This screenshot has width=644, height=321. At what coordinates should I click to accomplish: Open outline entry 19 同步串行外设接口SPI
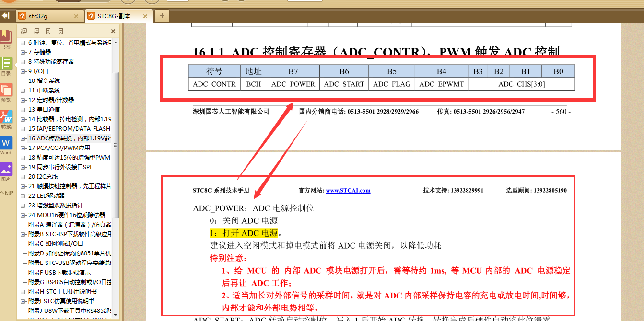(60, 167)
